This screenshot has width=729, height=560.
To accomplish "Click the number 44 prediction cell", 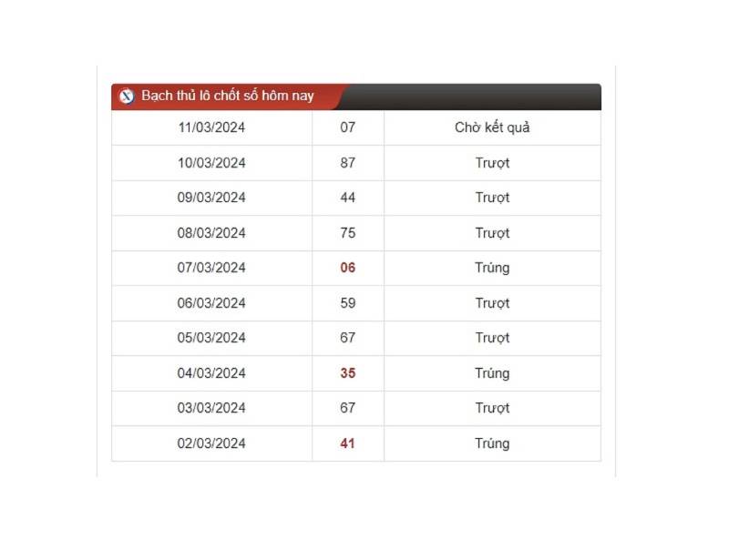I will point(348,198).
